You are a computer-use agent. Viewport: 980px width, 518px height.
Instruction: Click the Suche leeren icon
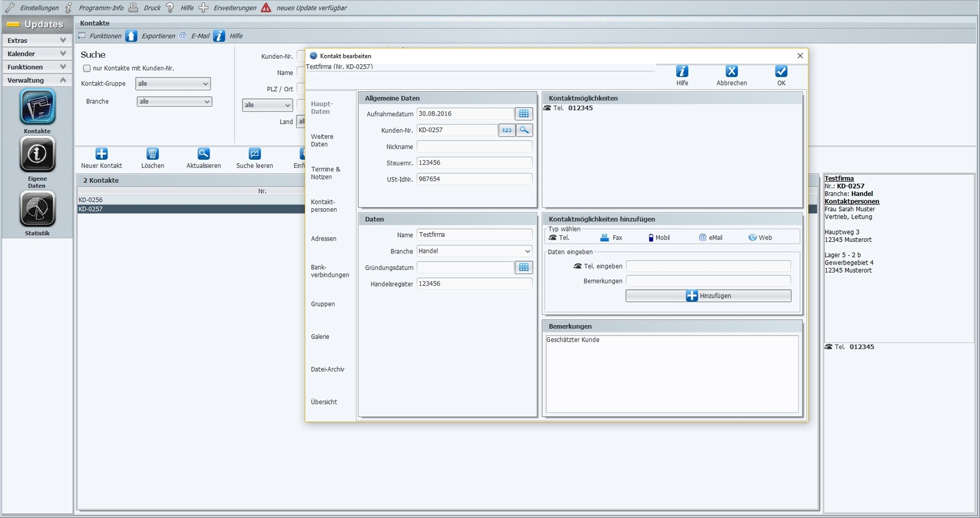click(255, 154)
